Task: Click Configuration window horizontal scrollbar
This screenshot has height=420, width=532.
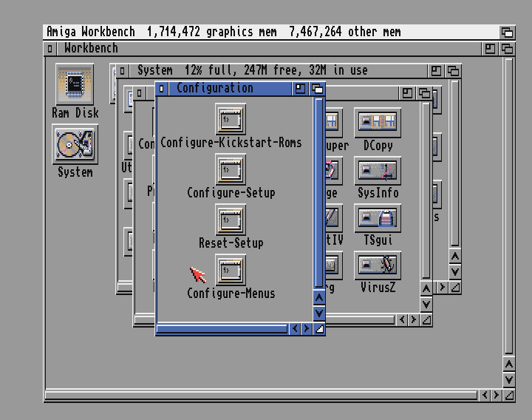Action: tap(222, 328)
